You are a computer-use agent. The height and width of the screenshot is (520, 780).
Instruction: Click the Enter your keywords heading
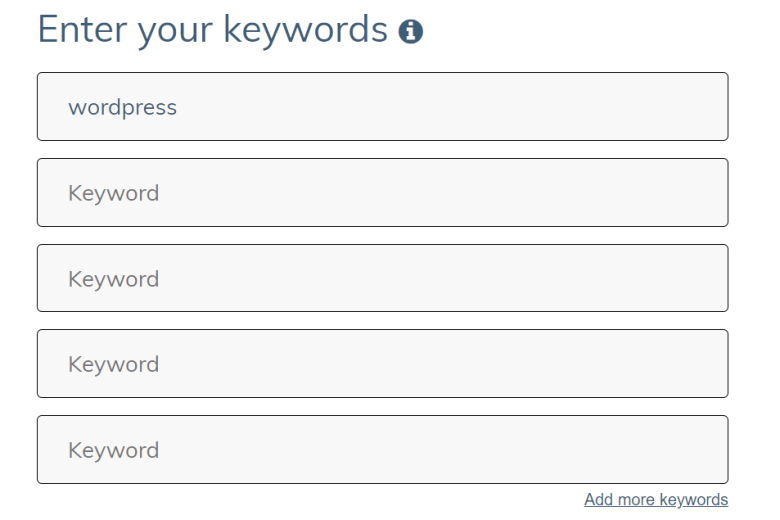pyautogui.click(x=212, y=30)
